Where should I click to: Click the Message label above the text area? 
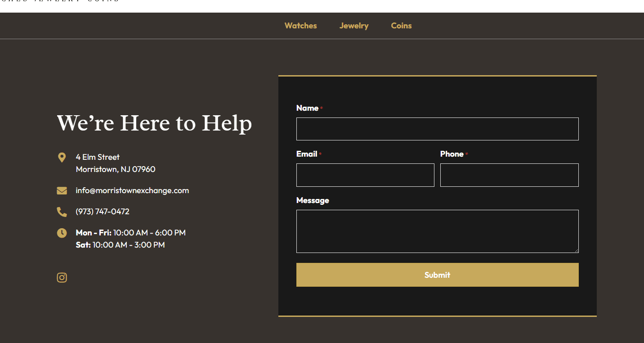(313, 200)
